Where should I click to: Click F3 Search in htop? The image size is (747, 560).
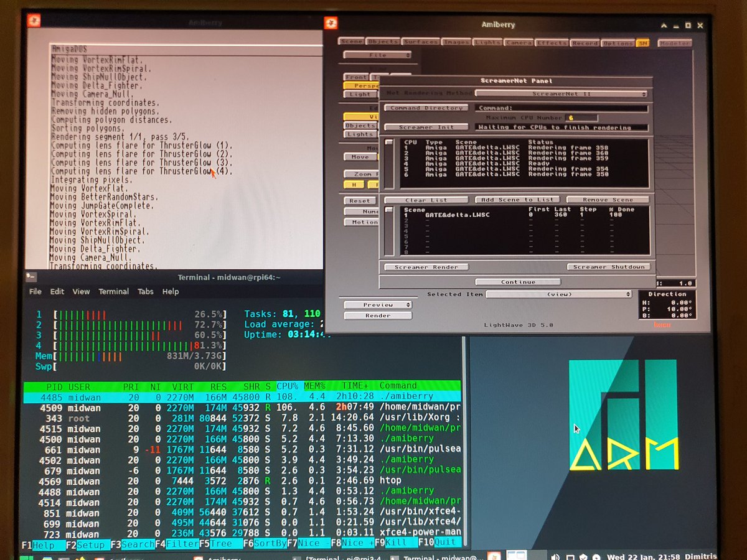pos(132,544)
